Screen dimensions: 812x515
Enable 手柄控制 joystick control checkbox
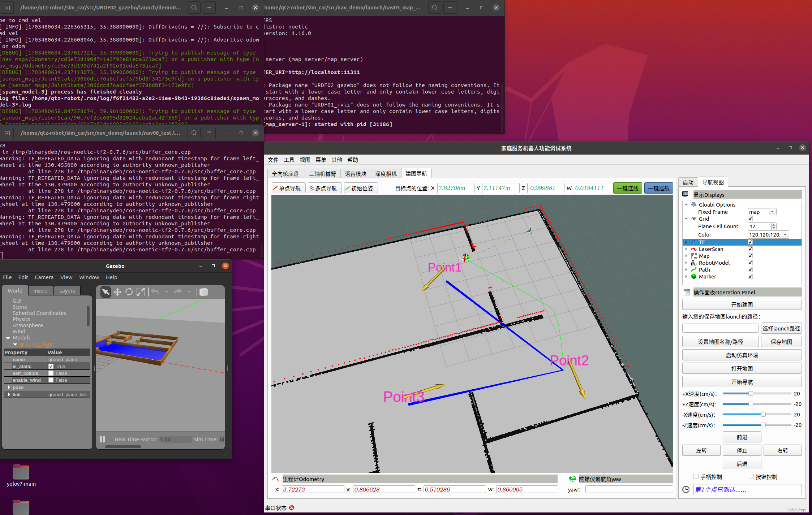coord(696,476)
